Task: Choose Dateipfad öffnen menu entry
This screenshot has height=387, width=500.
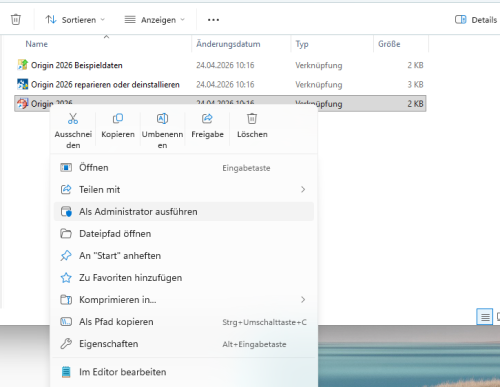Action: [x=184, y=234]
